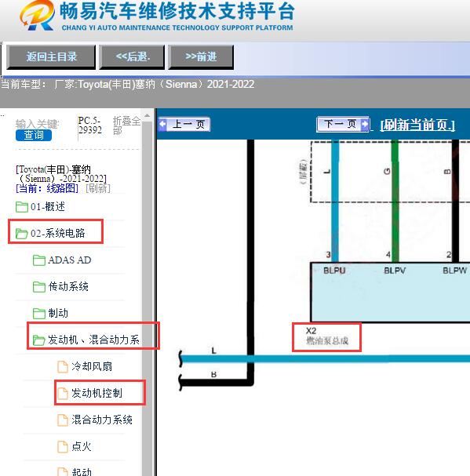Click the open folder icon for 02-系统电路
Screen dimensions: 470x476
21,234
